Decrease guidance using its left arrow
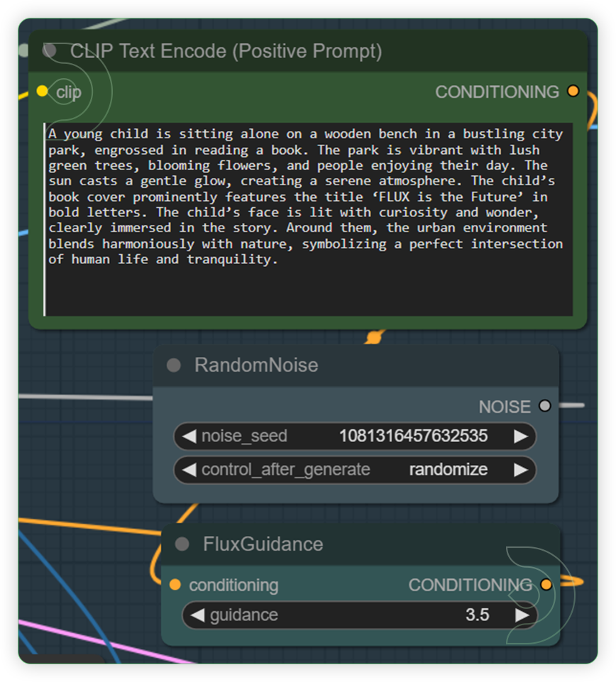 point(197,615)
